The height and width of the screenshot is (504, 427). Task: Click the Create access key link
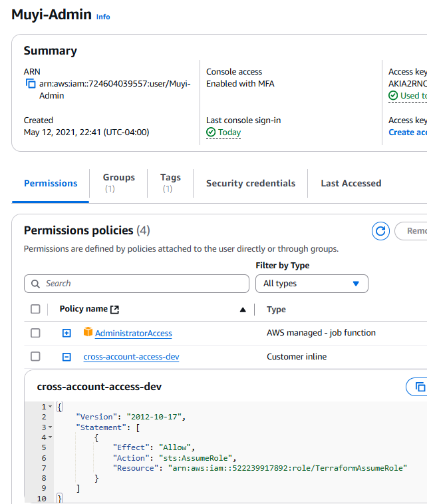pos(408,132)
